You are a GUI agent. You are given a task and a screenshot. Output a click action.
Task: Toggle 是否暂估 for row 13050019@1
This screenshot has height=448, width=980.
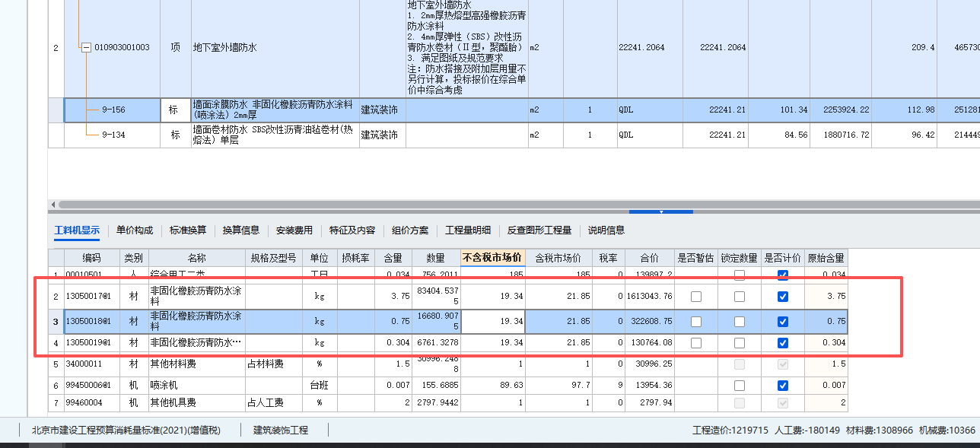696,343
